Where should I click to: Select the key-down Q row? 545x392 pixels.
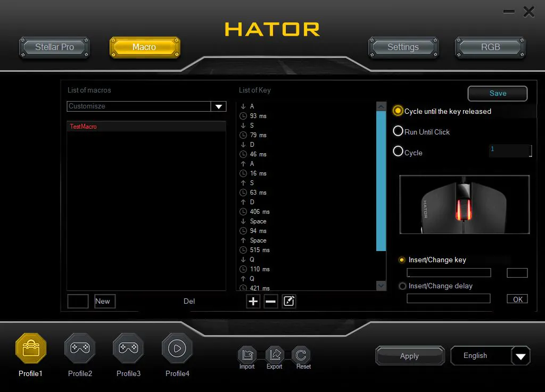[307, 260]
